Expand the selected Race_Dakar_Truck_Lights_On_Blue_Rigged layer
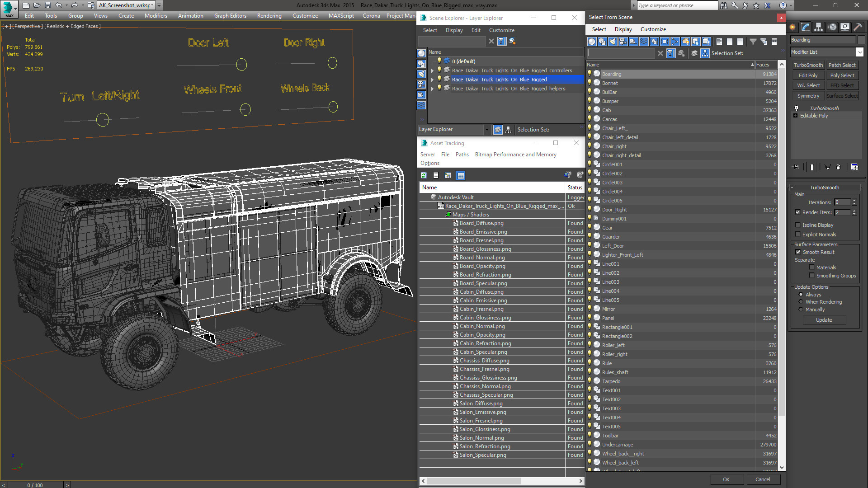The height and width of the screenshot is (488, 868). (432, 80)
